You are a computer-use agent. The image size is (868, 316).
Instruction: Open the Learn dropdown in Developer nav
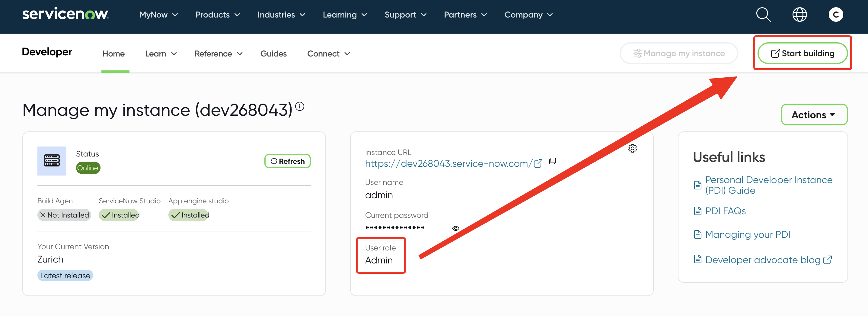[x=161, y=53]
